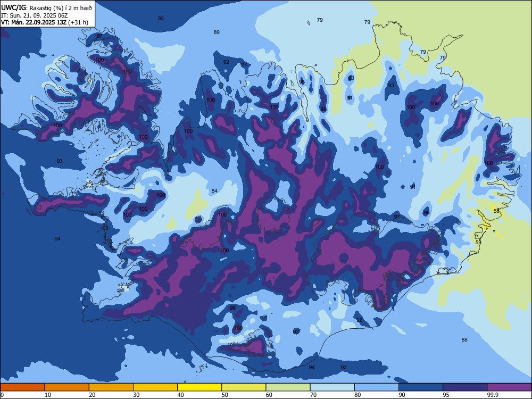Viewport: 532px width, 399px height.
Task: Select the '59' humidity value on the coast
Action: [478, 243]
